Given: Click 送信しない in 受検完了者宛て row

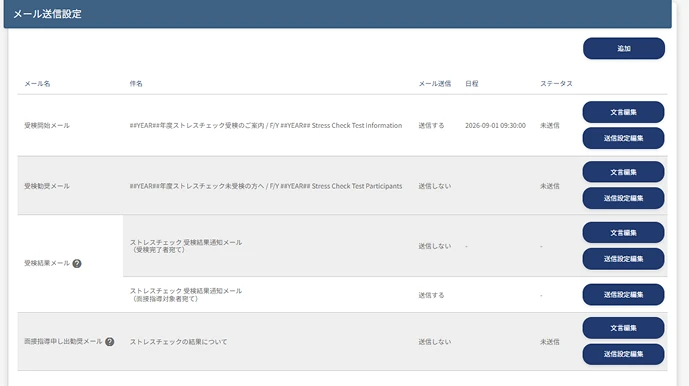Looking at the screenshot, I should coord(435,246).
